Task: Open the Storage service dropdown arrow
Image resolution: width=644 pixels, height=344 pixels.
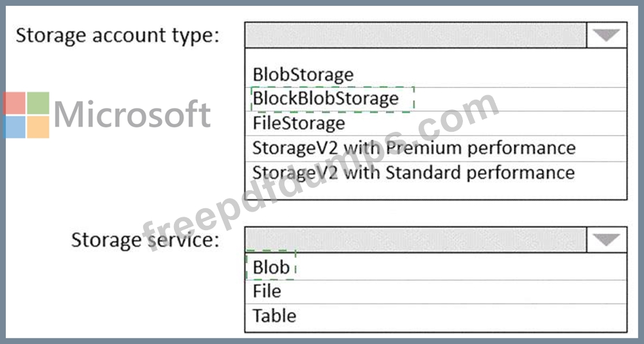Action: click(x=606, y=240)
